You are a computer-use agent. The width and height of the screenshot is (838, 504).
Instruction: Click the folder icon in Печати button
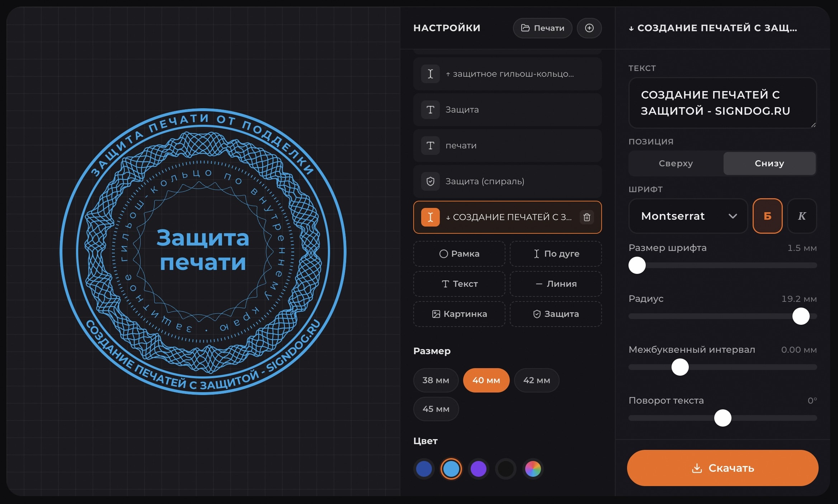[x=525, y=28]
